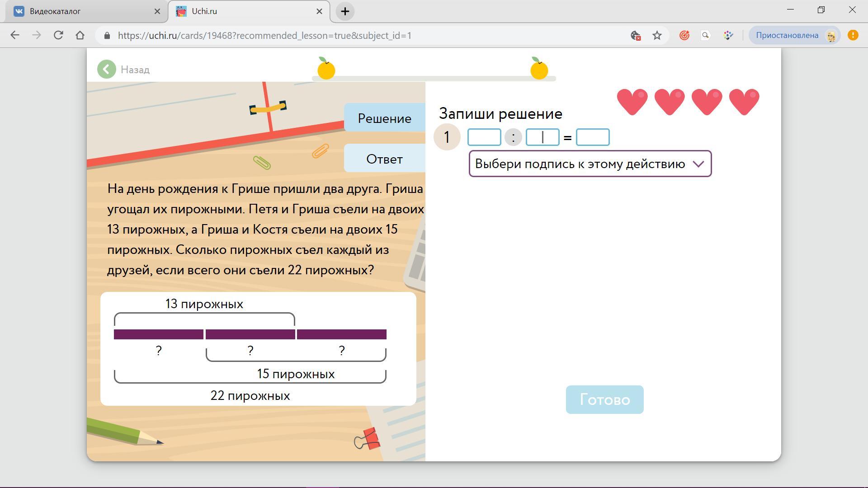
Task: Select the Ответ tab
Action: tap(384, 159)
